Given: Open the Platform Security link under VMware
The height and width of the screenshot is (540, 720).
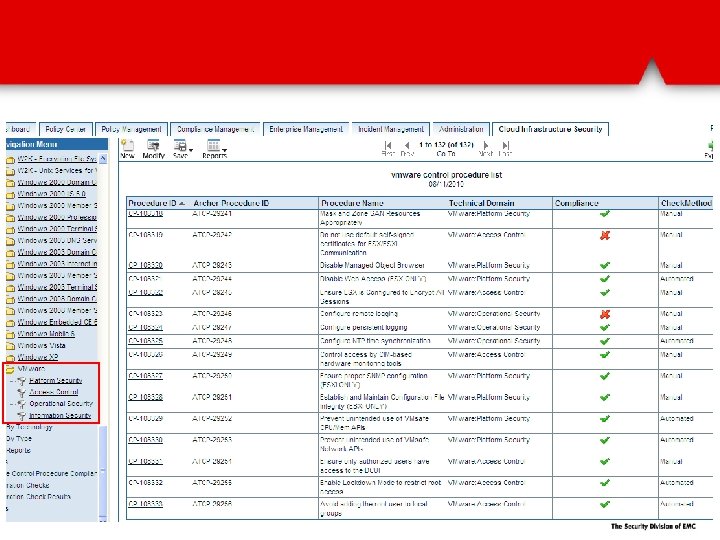Looking at the screenshot, I should coord(56,381).
